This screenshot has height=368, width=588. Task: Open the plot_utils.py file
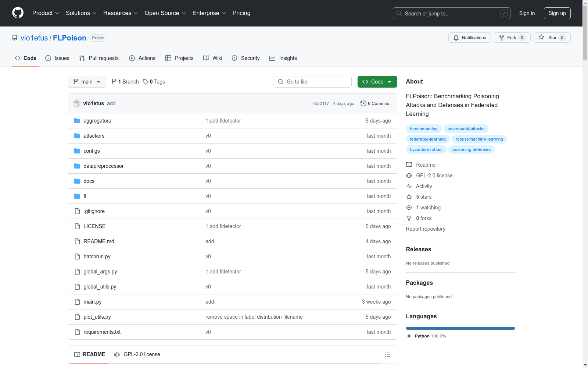pyautogui.click(x=97, y=317)
